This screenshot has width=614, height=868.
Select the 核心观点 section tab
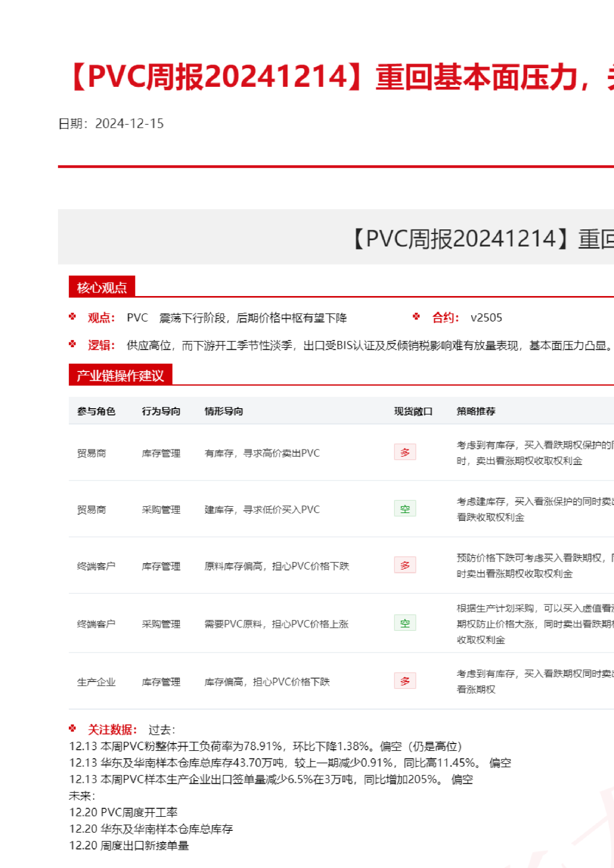pos(102,287)
